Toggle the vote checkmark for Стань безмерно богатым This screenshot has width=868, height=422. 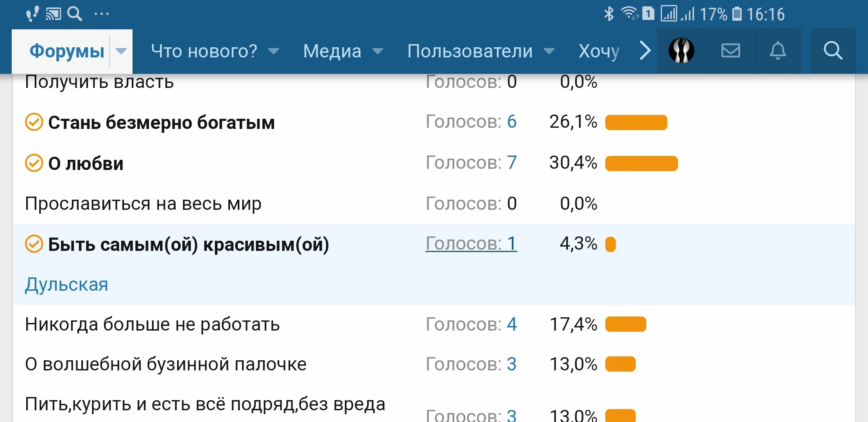click(34, 122)
